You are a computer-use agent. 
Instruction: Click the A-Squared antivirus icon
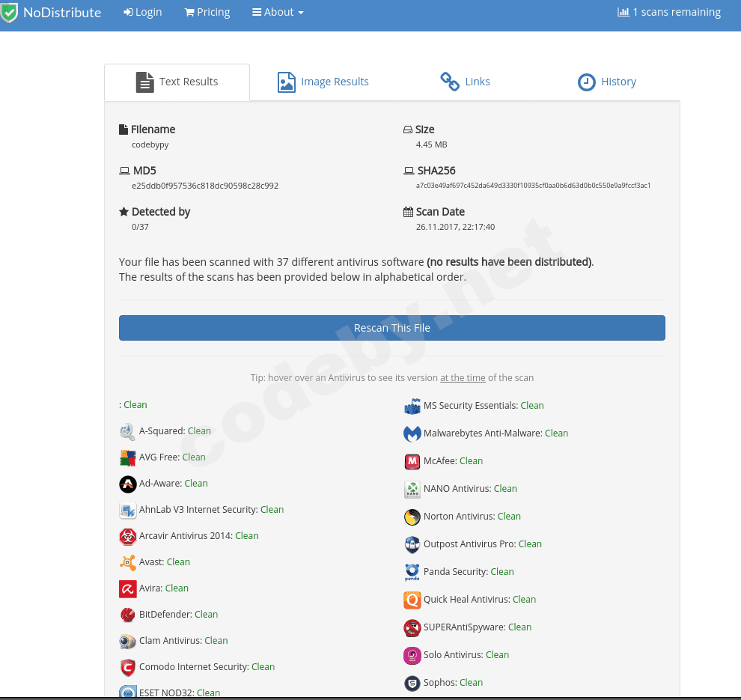(127, 431)
